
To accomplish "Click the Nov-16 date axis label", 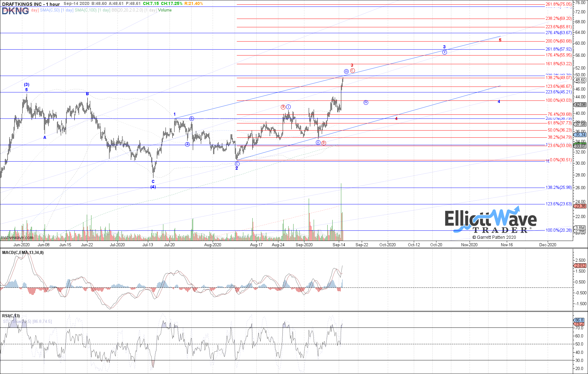I will click(x=507, y=245).
